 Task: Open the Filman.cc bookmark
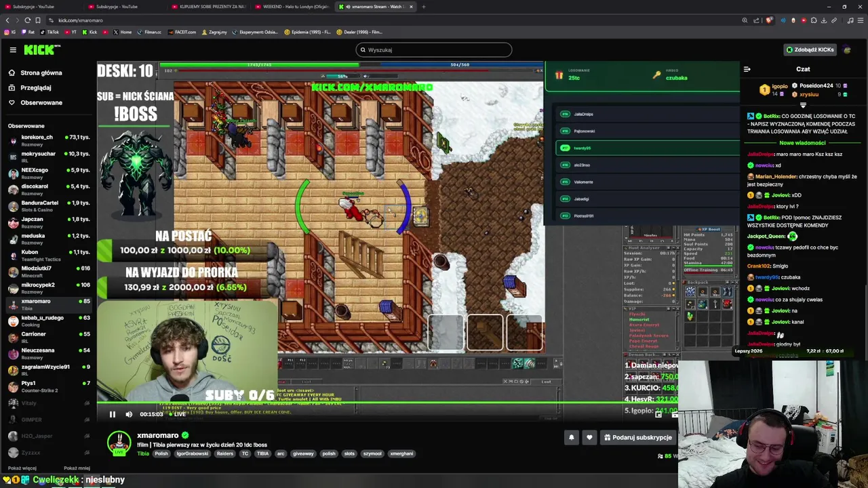click(x=149, y=32)
